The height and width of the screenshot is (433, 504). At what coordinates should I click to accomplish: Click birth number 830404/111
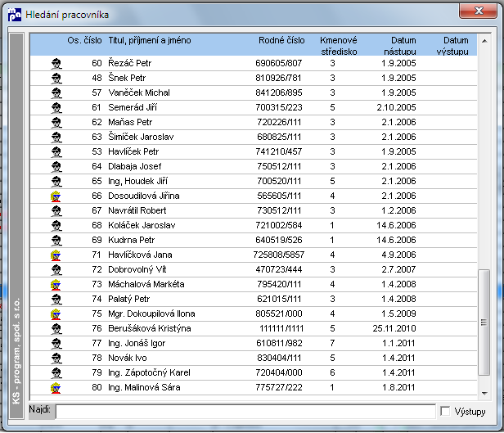click(x=279, y=358)
